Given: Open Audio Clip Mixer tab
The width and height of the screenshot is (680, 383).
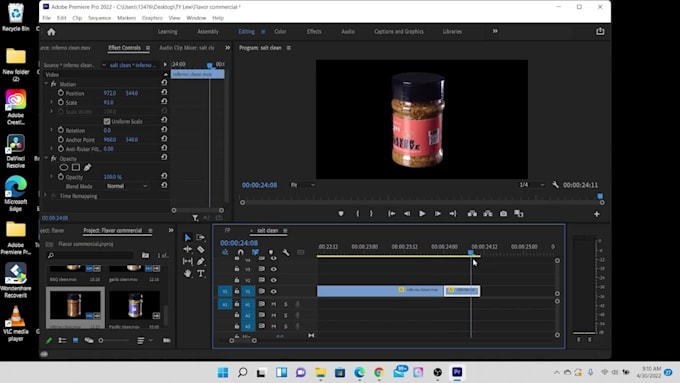Looking at the screenshot, I should coord(187,48).
